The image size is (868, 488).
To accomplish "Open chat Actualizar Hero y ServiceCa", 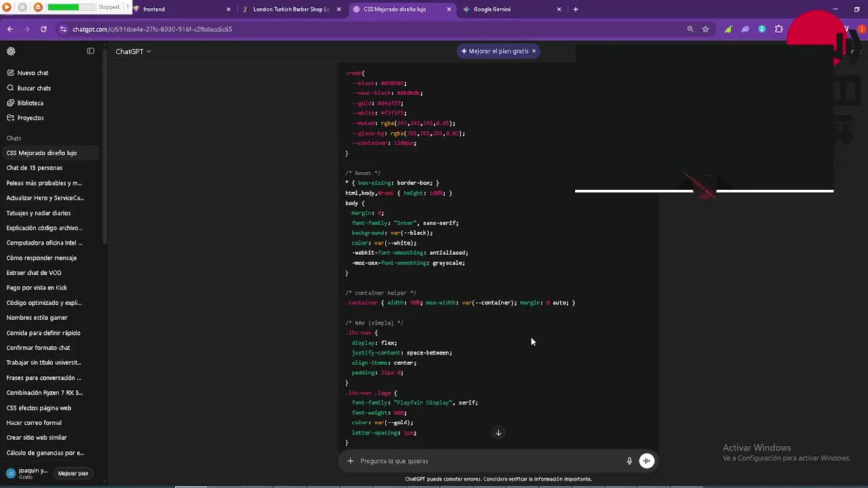I will (x=51, y=198).
